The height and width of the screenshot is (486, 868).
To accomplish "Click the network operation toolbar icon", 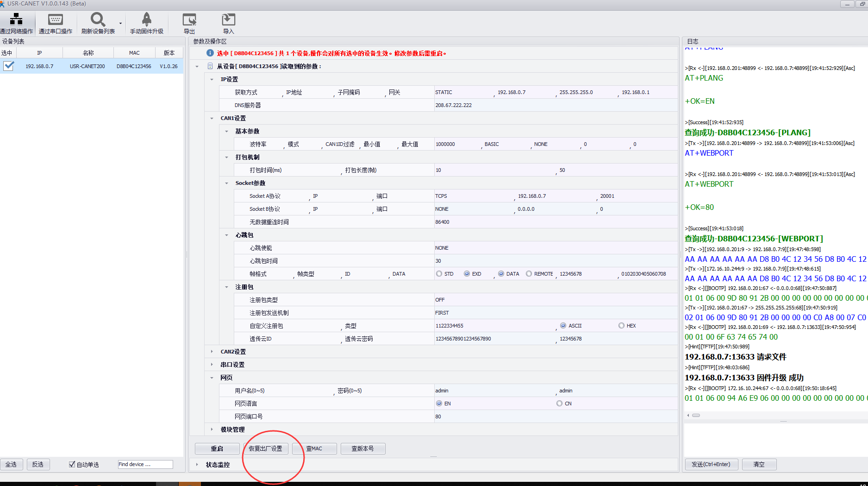I will (16, 19).
